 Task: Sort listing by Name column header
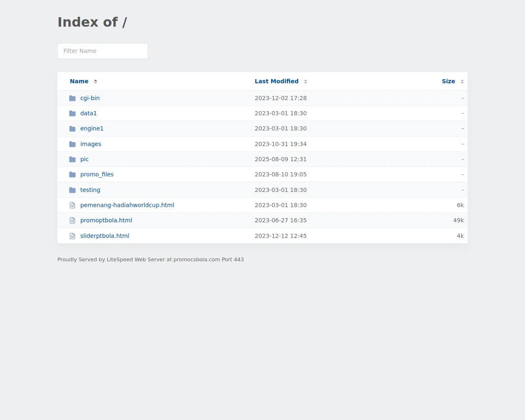(79, 81)
